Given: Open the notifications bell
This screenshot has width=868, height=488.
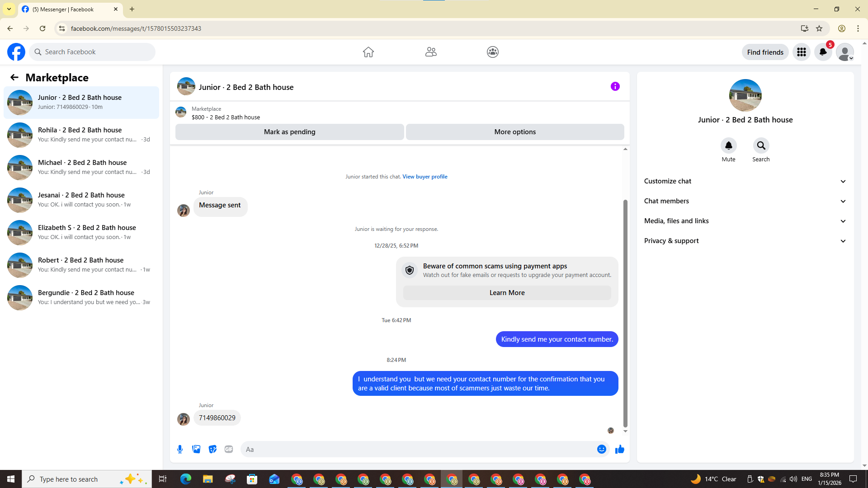Looking at the screenshot, I should (x=823, y=52).
